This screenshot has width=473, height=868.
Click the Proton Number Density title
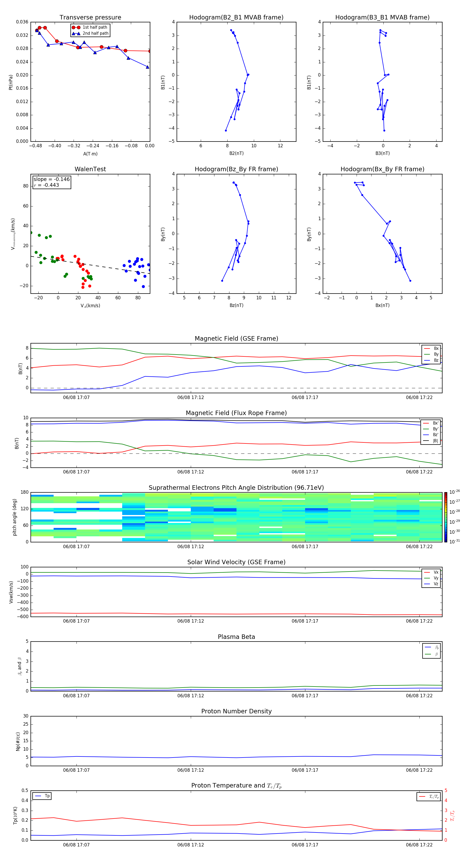pyautogui.click(x=236, y=711)
